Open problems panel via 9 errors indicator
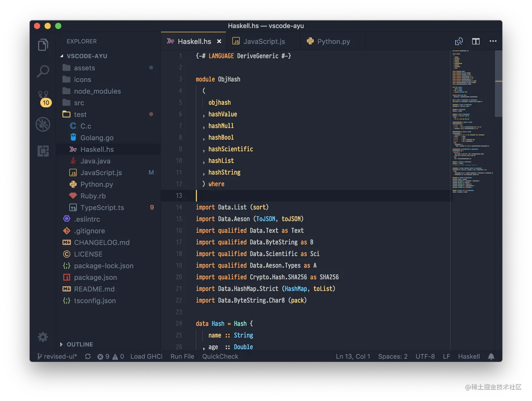 (103, 356)
